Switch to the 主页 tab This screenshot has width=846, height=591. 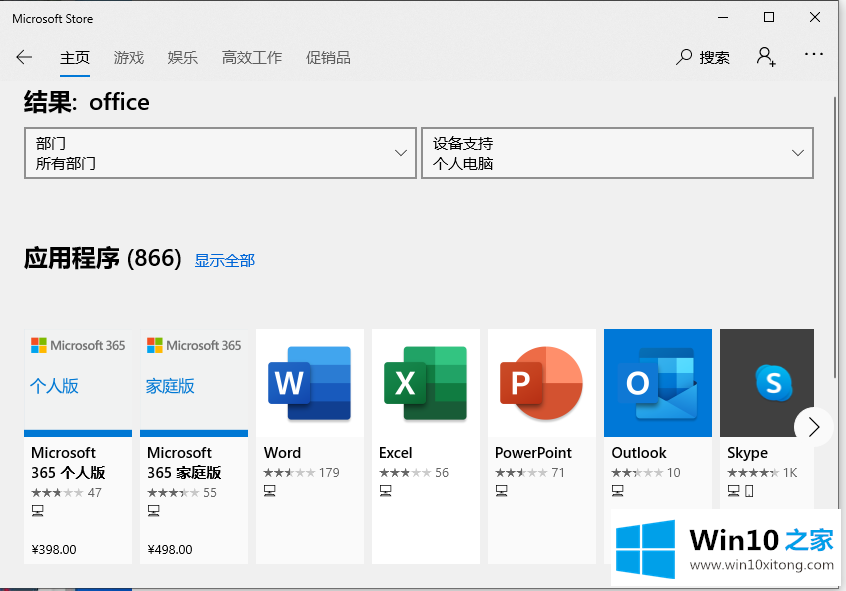click(x=74, y=58)
